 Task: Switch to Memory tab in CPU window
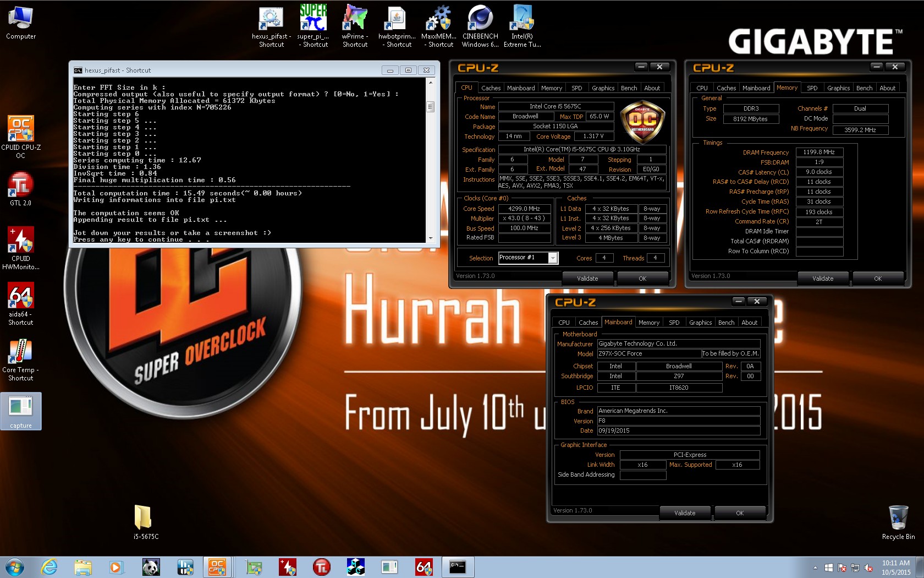click(x=552, y=88)
